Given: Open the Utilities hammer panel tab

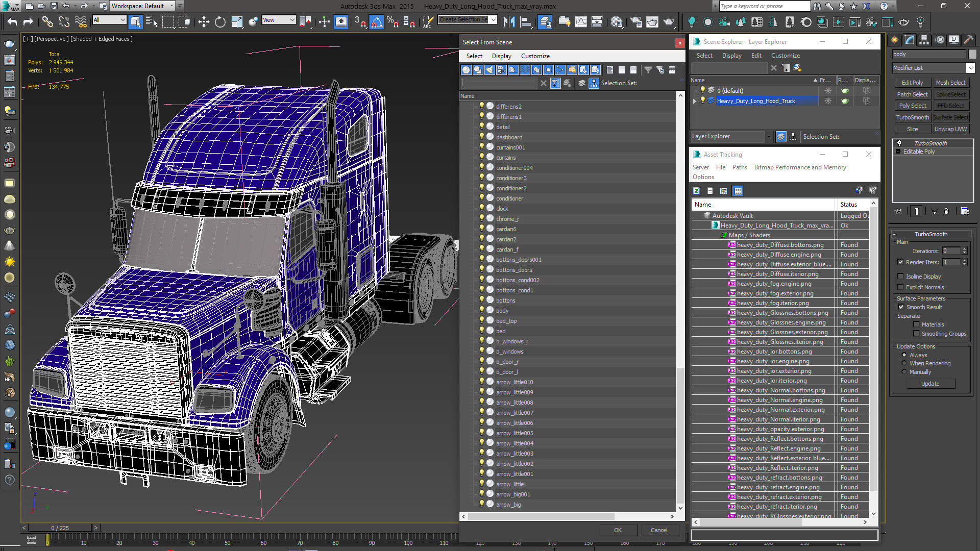Looking at the screenshot, I should pos(968,40).
